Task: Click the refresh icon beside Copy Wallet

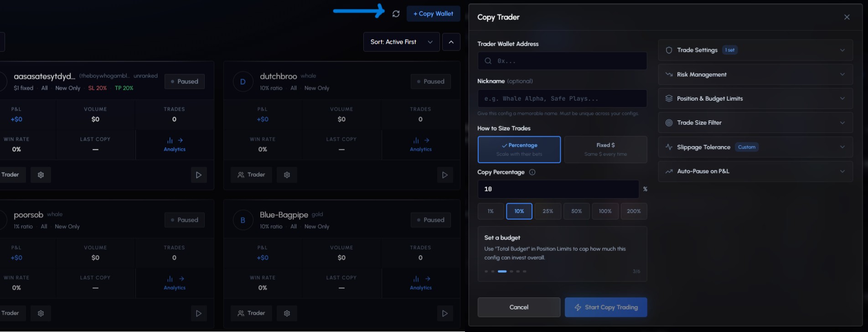Action: click(x=396, y=14)
